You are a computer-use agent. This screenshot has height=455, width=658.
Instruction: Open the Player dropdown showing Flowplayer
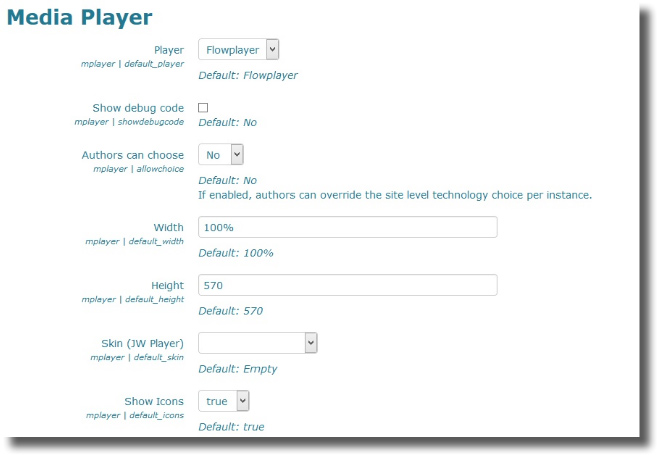point(238,49)
